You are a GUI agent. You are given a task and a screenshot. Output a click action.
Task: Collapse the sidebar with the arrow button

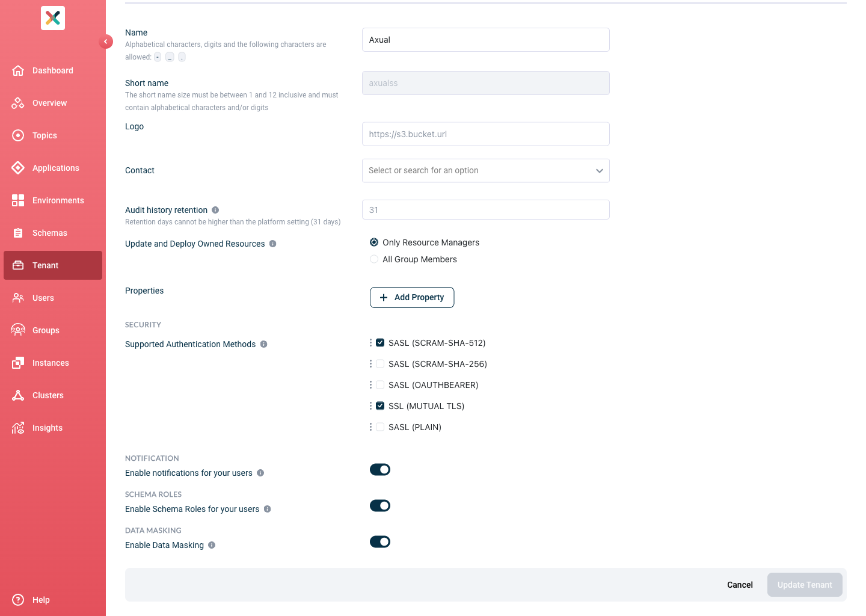coord(106,42)
